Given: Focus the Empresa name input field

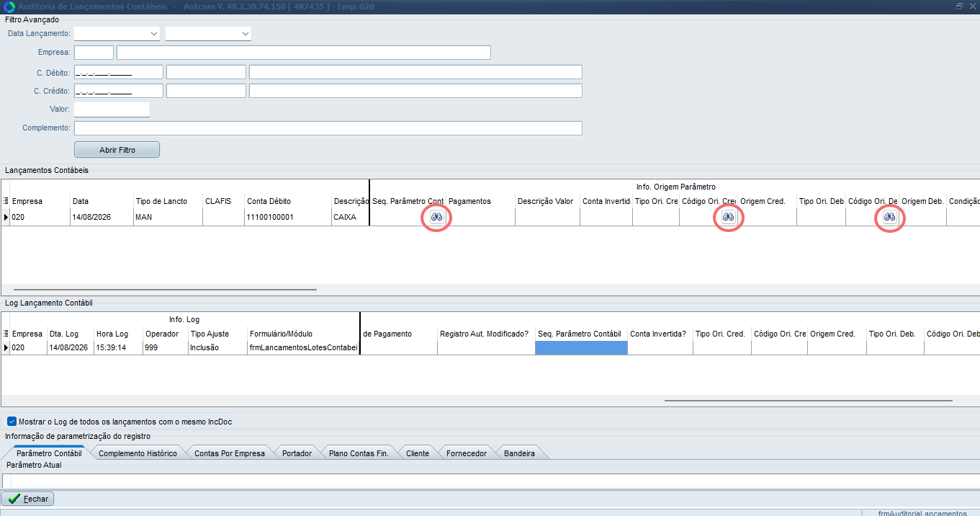Looking at the screenshot, I should pyautogui.click(x=304, y=53).
